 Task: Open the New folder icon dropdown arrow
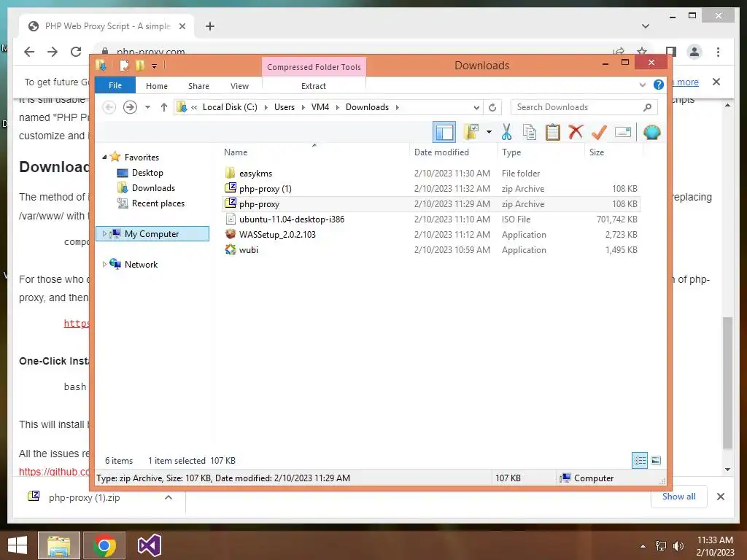pyautogui.click(x=489, y=132)
